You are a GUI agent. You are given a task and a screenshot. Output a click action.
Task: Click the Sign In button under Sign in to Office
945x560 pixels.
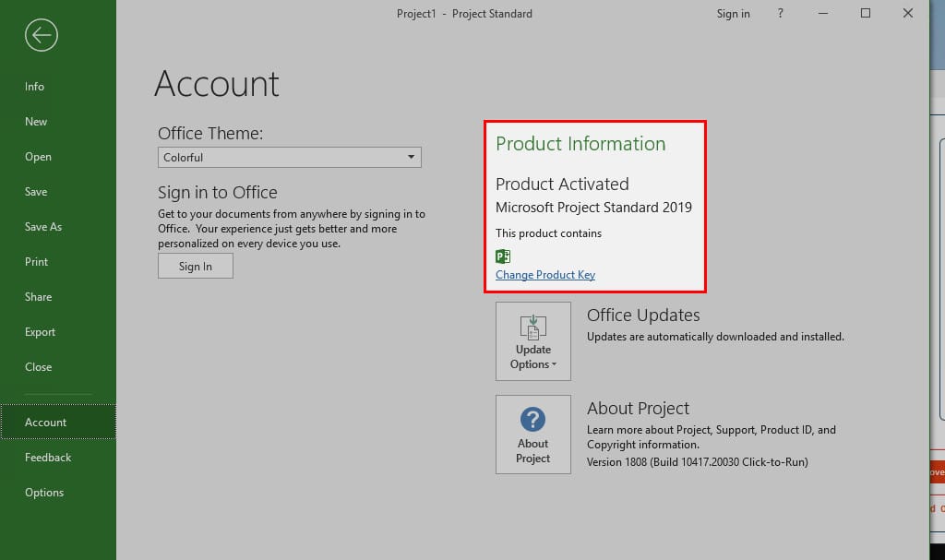click(196, 266)
